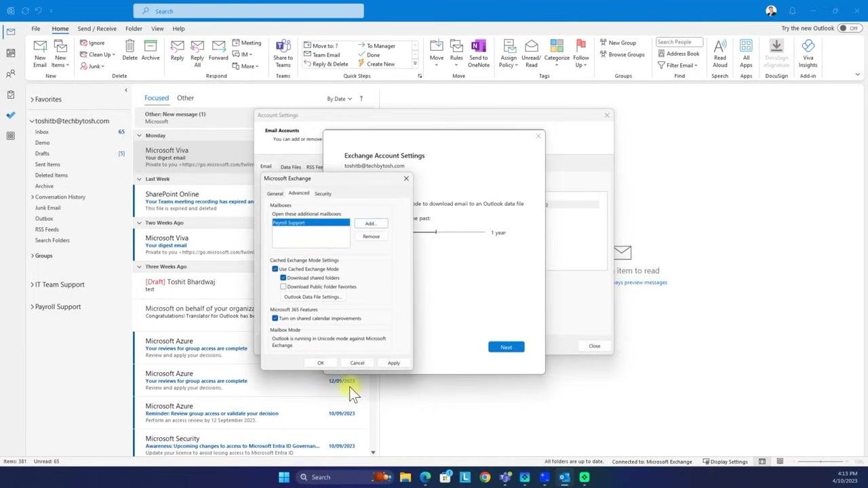The image size is (868, 488).
Task: Click Close in Account Settings window
Action: pyautogui.click(x=594, y=346)
